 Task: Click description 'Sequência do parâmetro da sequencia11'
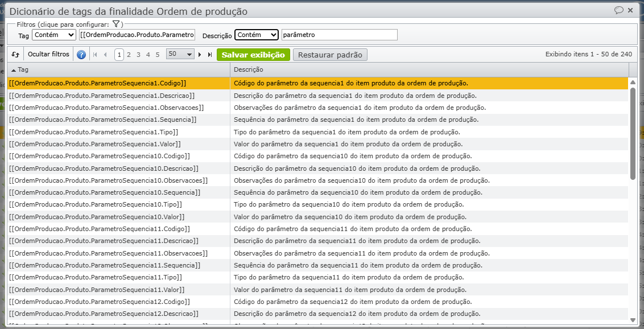tap(358, 265)
